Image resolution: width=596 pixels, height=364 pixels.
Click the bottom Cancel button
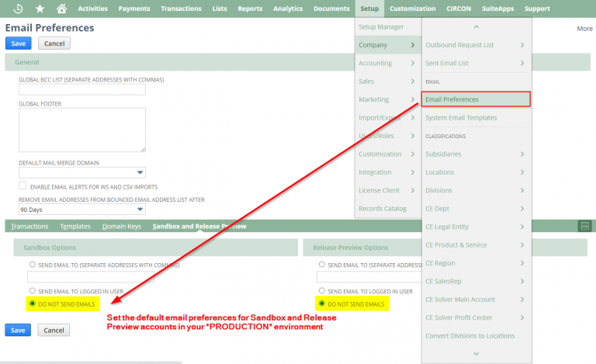pos(54,330)
